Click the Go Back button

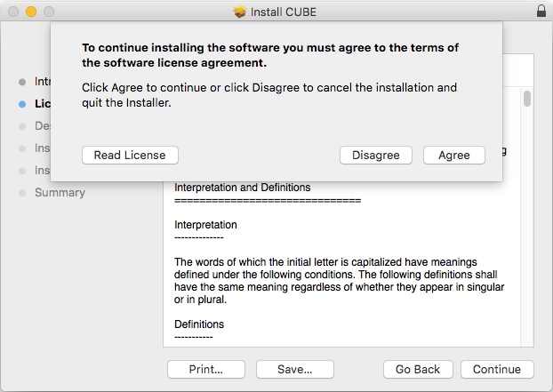(x=418, y=369)
